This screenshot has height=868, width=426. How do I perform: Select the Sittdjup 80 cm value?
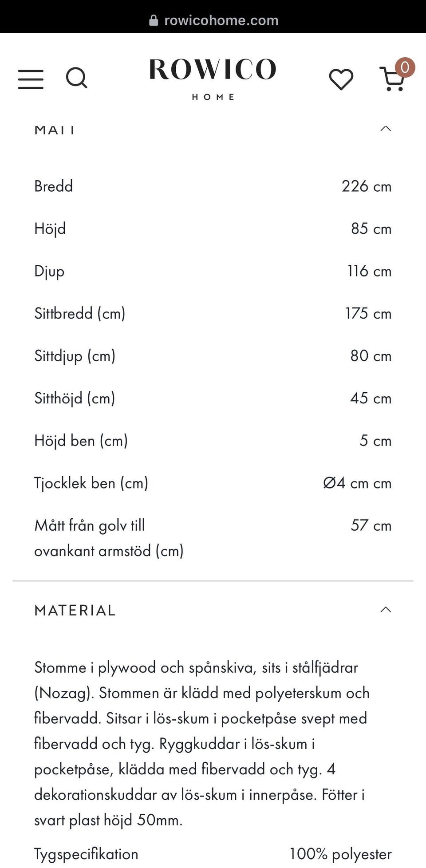click(371, 355)
